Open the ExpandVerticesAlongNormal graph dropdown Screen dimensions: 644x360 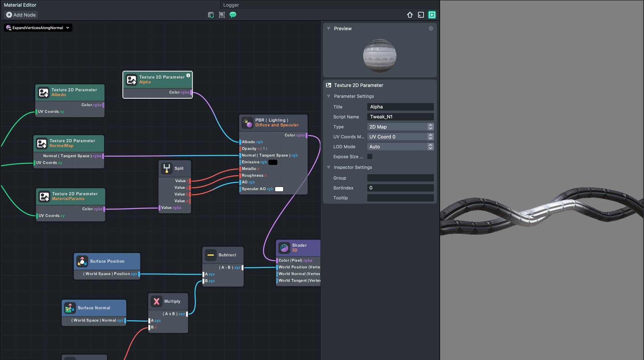tap(38, 28)
